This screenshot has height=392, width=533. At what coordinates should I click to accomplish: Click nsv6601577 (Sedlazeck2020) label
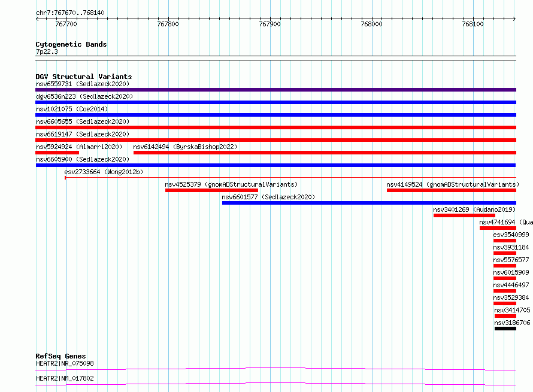coord(268,197)
